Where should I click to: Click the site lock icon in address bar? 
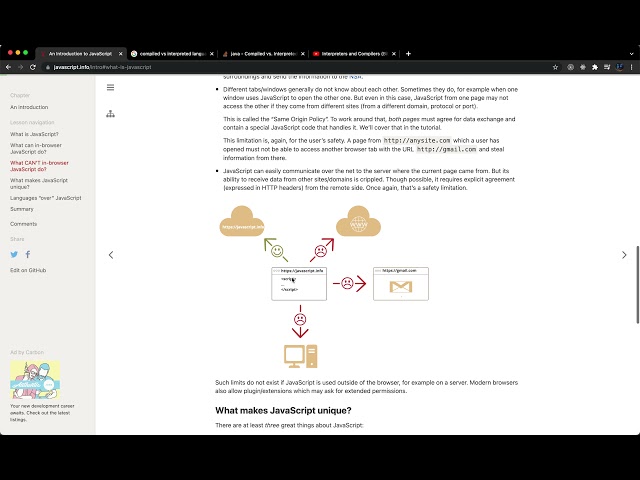pyautogui.click(x=48, y=67)
